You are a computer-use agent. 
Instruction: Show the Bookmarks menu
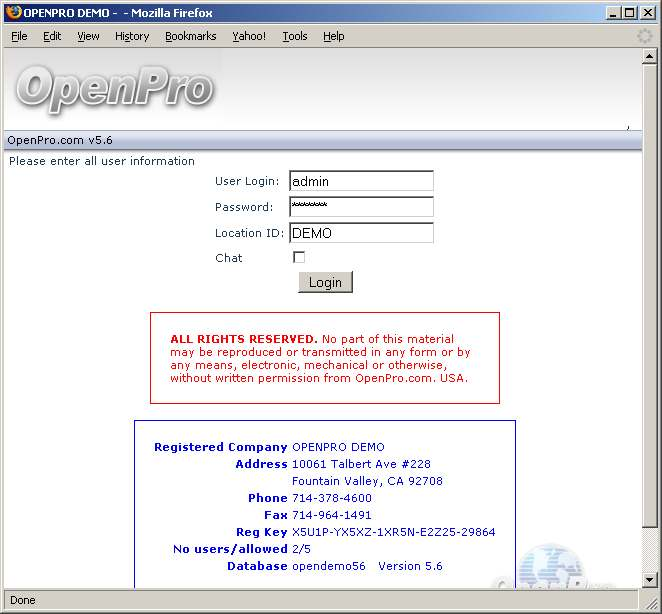click(190, 36)
